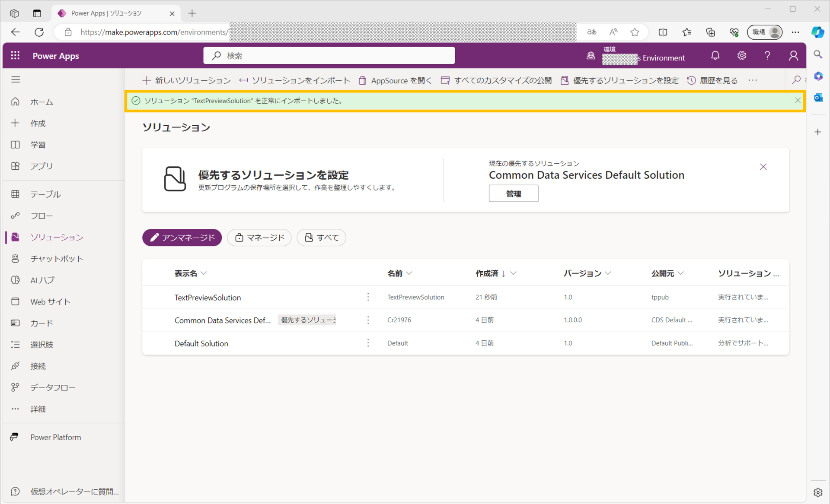Viewport: 830px width, 504px height.
Task: Open read aloud icon in address bar
Action: click(613, 32)
